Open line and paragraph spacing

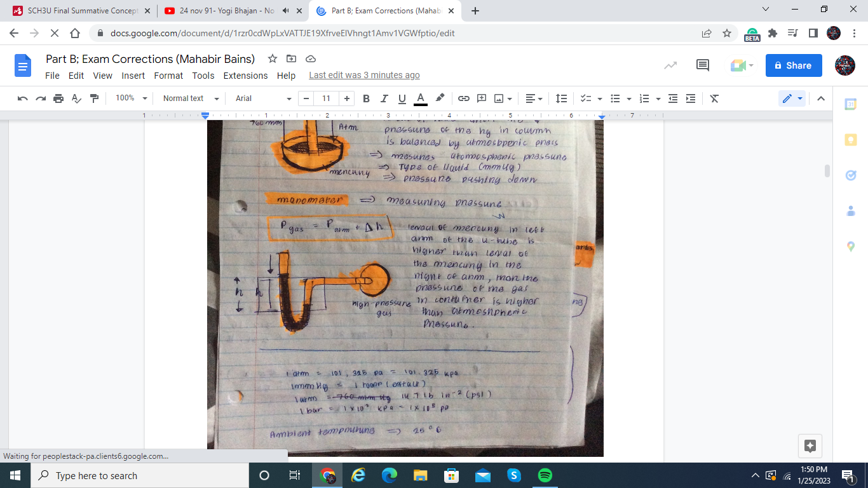pyautogui.click(x=561, y=98)
